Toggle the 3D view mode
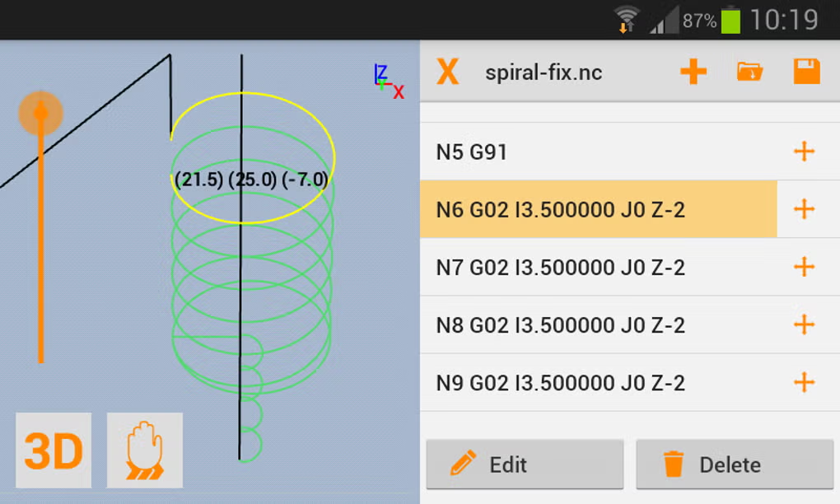840x504 pixels. coord(54,450)
